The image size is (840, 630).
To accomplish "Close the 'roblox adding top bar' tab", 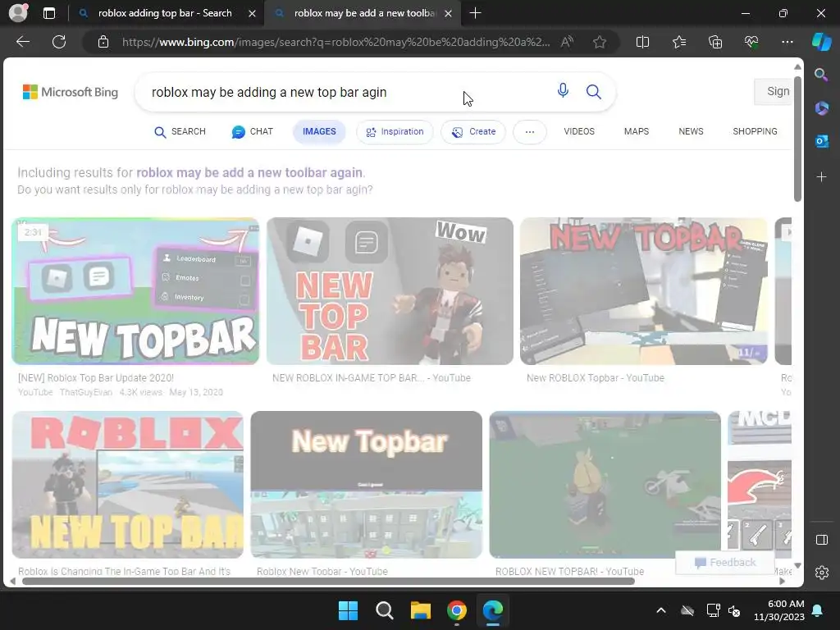I will [x=252, y=14].
